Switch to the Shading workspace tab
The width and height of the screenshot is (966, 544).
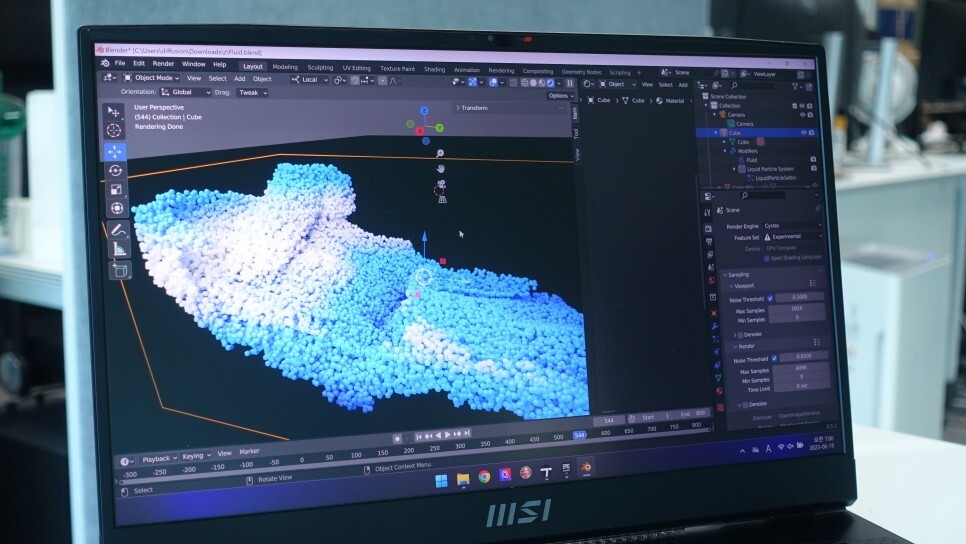tap(434, 69)
